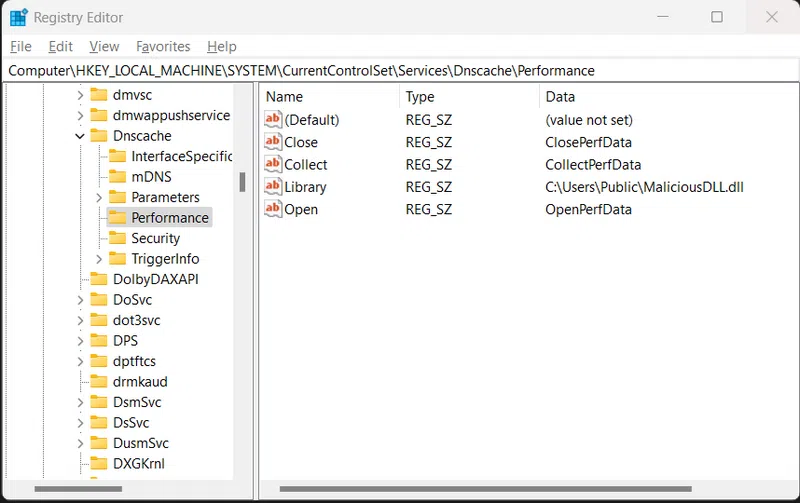Image resolution: width=800 pixels, height=503 pixels.
Task: Click the (Default) value string icon
Action: pyautogui.click(x=273, y=120)
